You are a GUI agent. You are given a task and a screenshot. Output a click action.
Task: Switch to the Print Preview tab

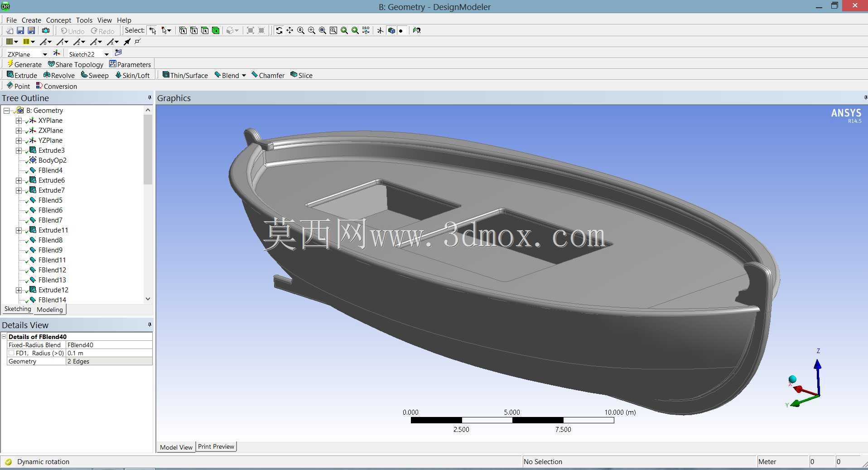click(216, 446)
